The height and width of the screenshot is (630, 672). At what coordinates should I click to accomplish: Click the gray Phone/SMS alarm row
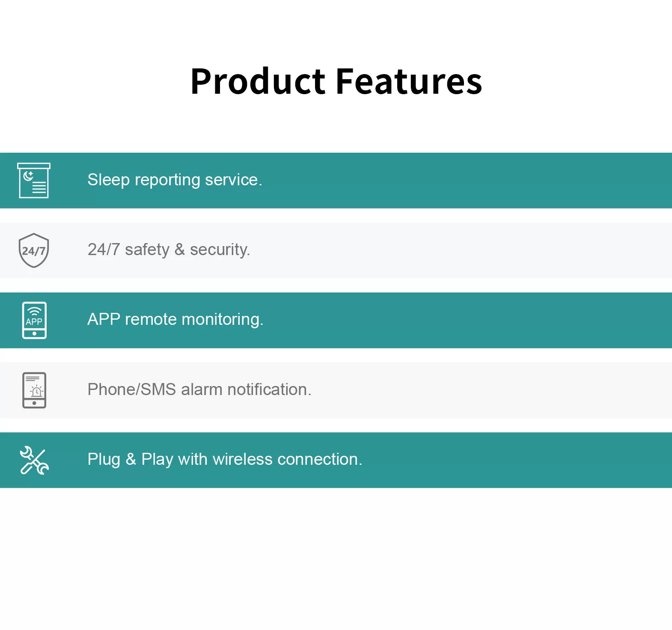coord(336,390)
